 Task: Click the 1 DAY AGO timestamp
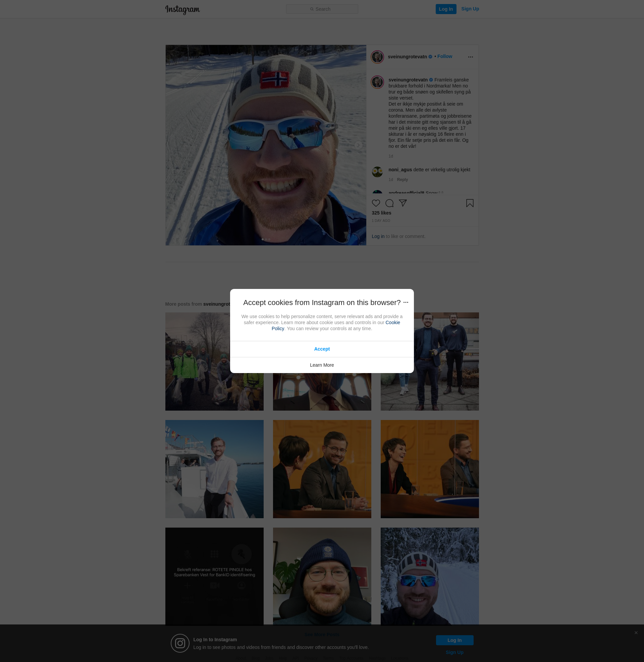(x=381, y=221)
